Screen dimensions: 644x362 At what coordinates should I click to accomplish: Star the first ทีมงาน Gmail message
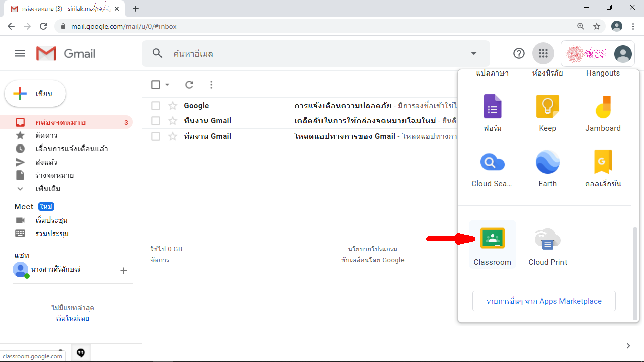point(173,121)
